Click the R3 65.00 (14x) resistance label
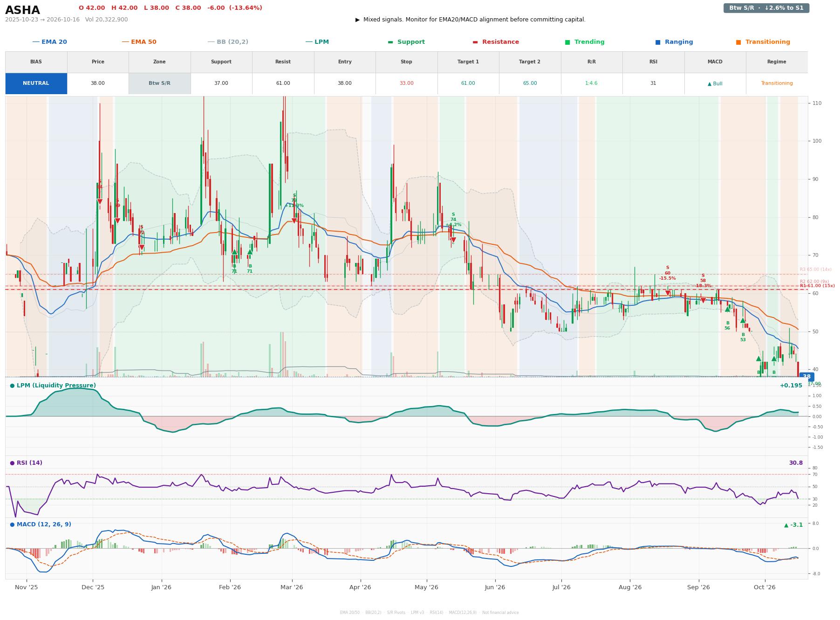 (x=815, y=269)
